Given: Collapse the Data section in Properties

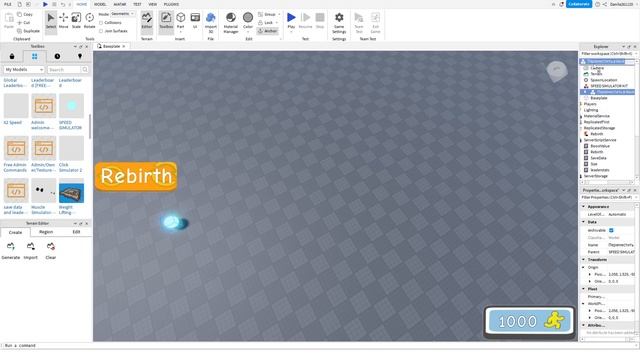Looking at the screenshot, I should (584, 222).
